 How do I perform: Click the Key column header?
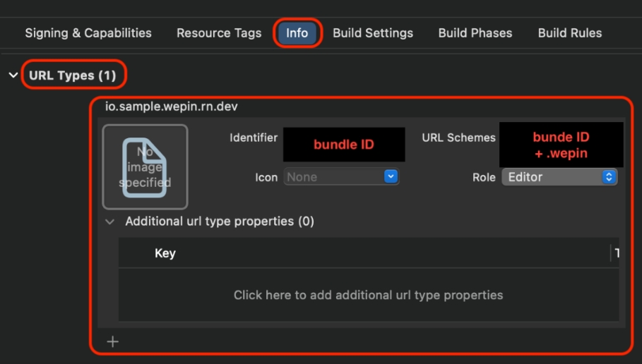pyautogui.click(x=165, y=253)
